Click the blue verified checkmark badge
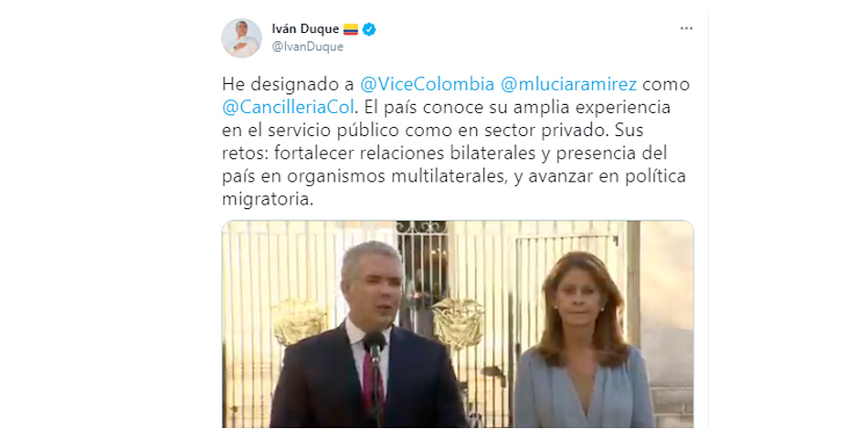 click(369, 29)
